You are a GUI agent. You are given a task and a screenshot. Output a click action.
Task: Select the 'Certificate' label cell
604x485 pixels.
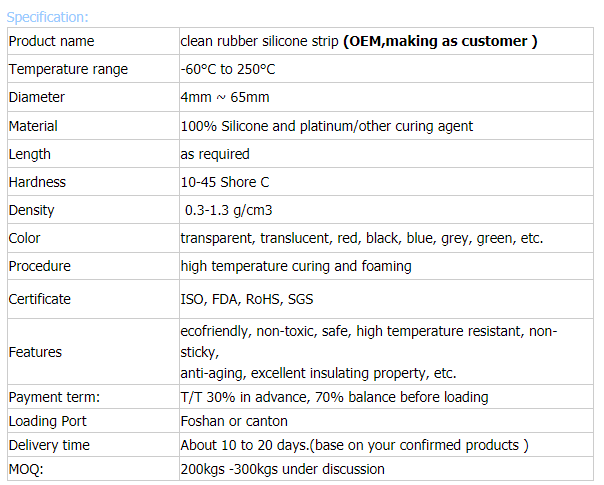(93, 299)
